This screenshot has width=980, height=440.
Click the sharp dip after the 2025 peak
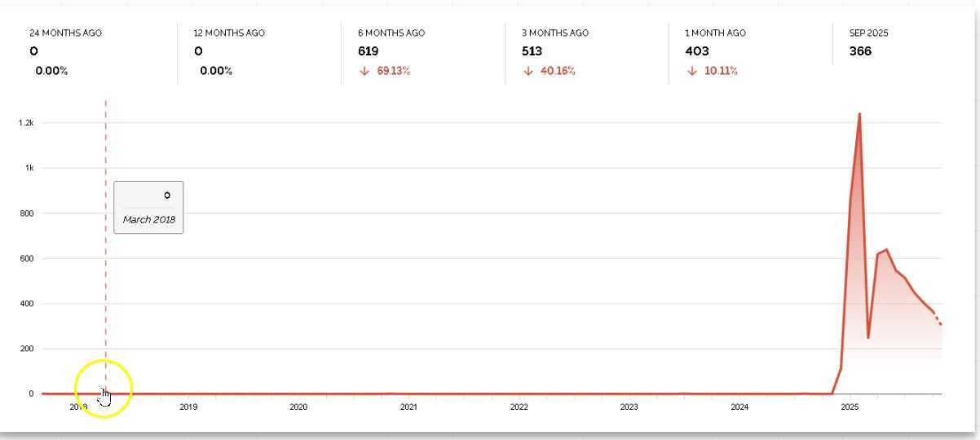pos(868,337)
